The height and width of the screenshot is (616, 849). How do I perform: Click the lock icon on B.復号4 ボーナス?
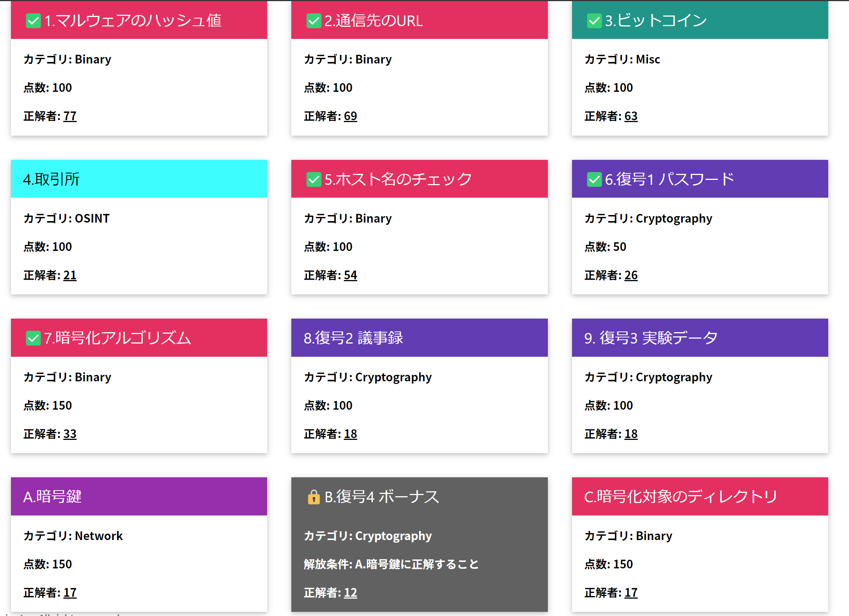pyautogui.click(x=314, y=497)
